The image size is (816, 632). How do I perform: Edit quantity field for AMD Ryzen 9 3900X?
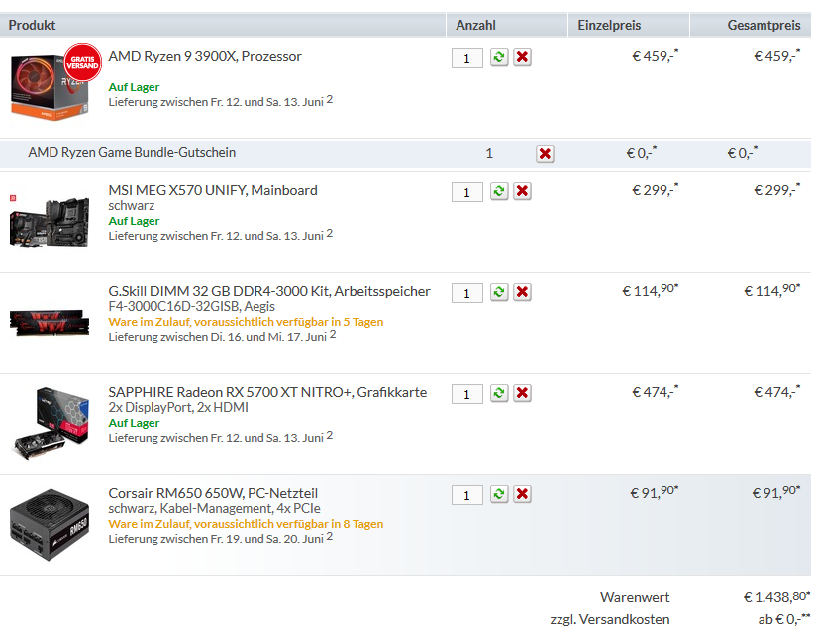467,58
